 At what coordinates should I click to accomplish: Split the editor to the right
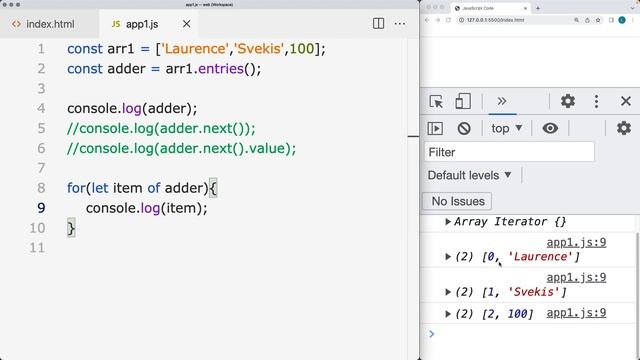378,24
